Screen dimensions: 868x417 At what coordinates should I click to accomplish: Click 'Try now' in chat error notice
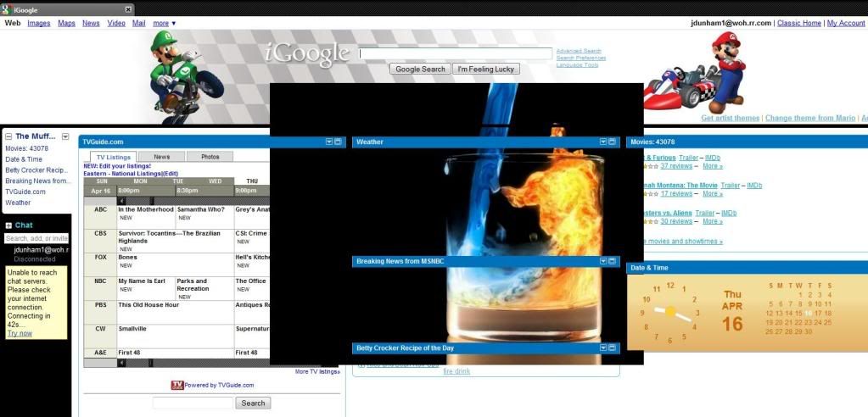pos(20,333)
